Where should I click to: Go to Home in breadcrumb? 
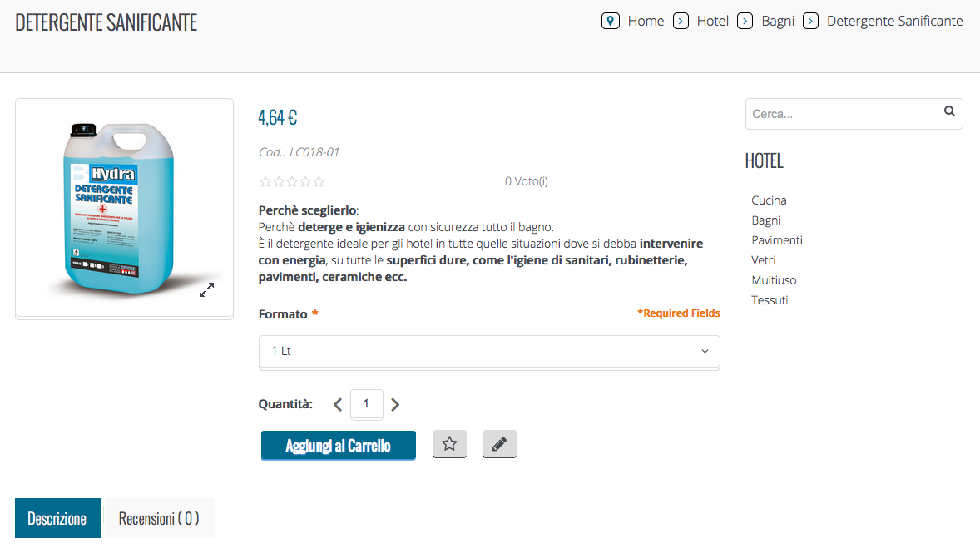(x=646, y=21)
